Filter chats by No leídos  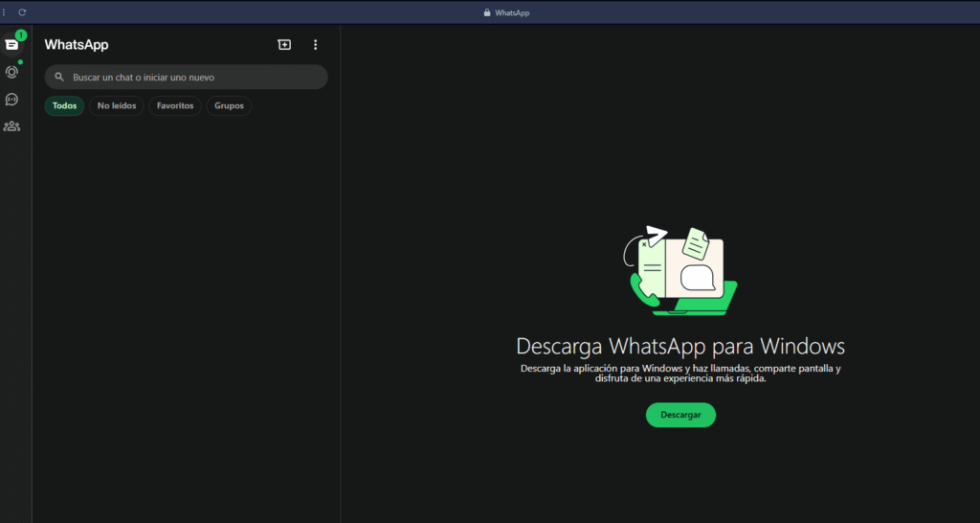click(117, 106)
